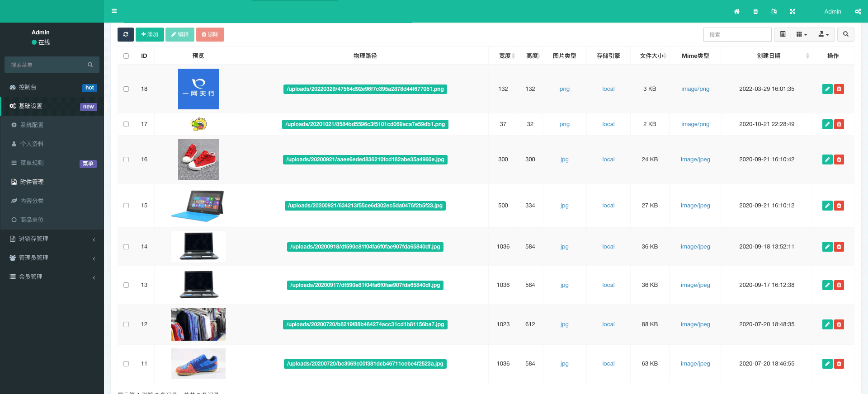Click the 添加 button
The width and height of the screenshot is (868, 394).
tap(150, 34)
